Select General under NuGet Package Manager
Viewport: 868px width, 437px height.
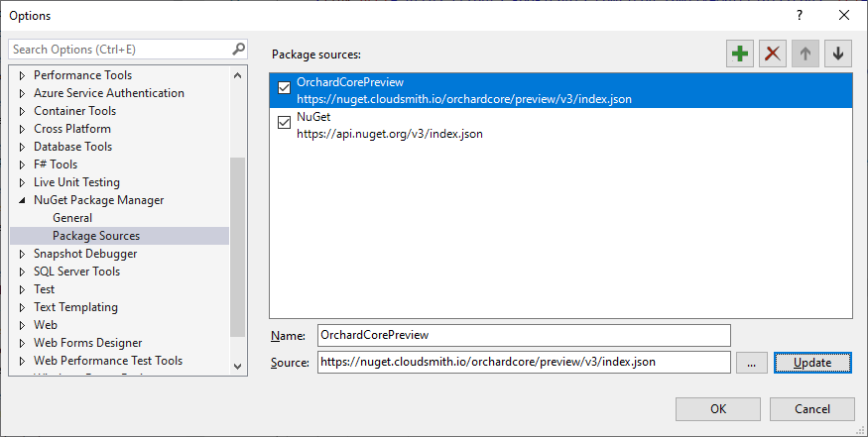(72, 218)
